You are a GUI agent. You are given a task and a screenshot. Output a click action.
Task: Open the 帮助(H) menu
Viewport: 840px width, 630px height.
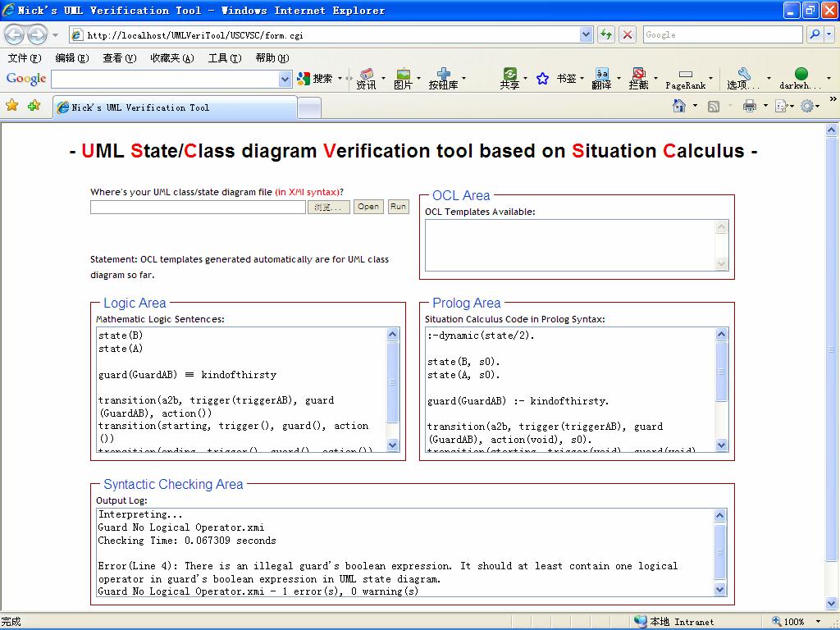pyautogui.click(x=272, y=58)
